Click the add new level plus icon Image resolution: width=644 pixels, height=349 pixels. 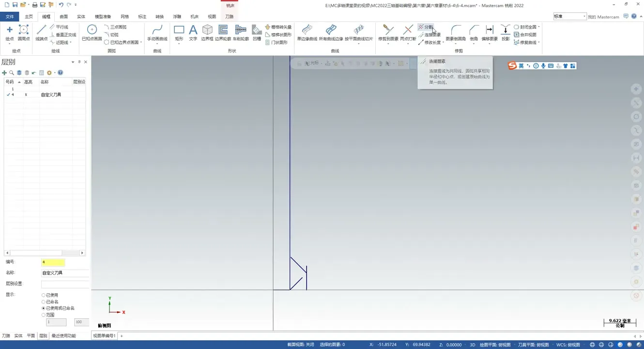pos(4,73)
